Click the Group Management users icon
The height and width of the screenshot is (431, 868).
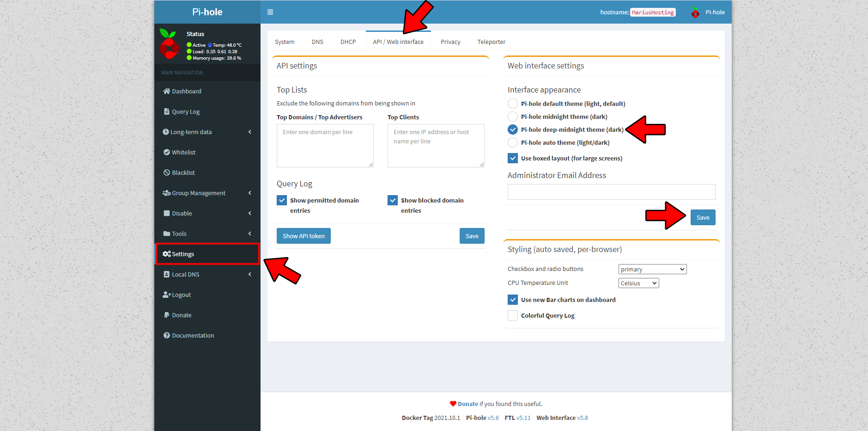tap(167, 193)
